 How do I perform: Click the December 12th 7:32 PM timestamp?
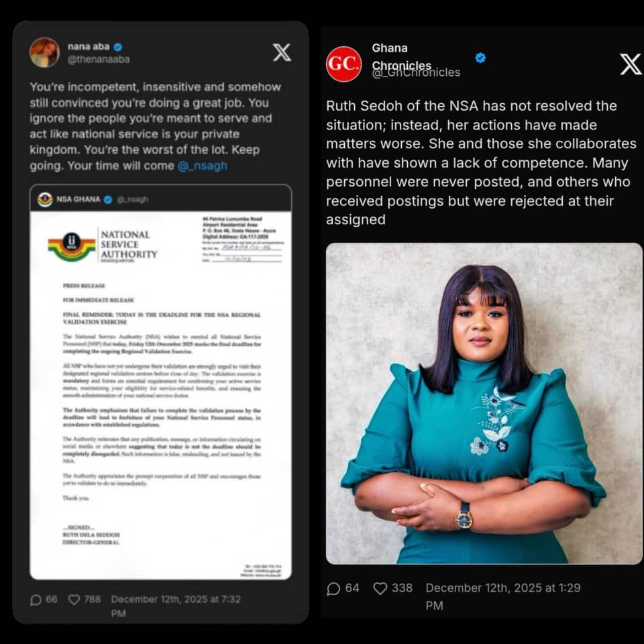tap(176, 606)
